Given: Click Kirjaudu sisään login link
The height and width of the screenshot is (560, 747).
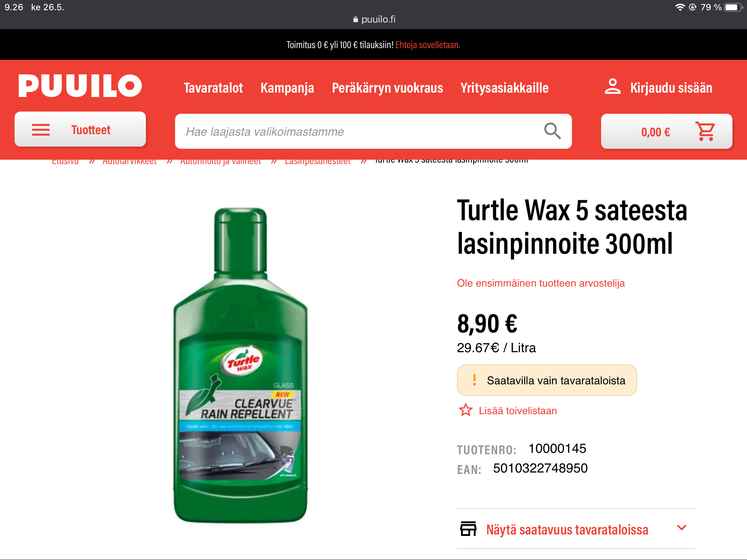Looking at the screenshot, I should point(671,88).
